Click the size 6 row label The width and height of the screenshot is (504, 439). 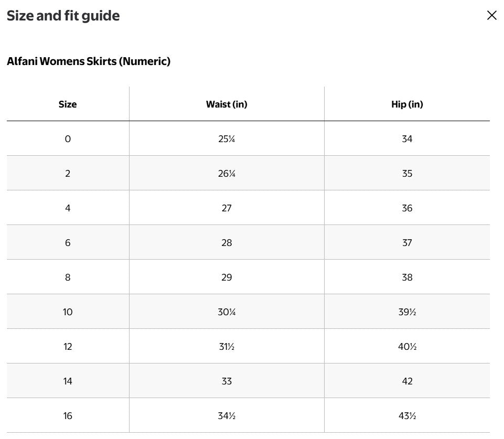68,243
